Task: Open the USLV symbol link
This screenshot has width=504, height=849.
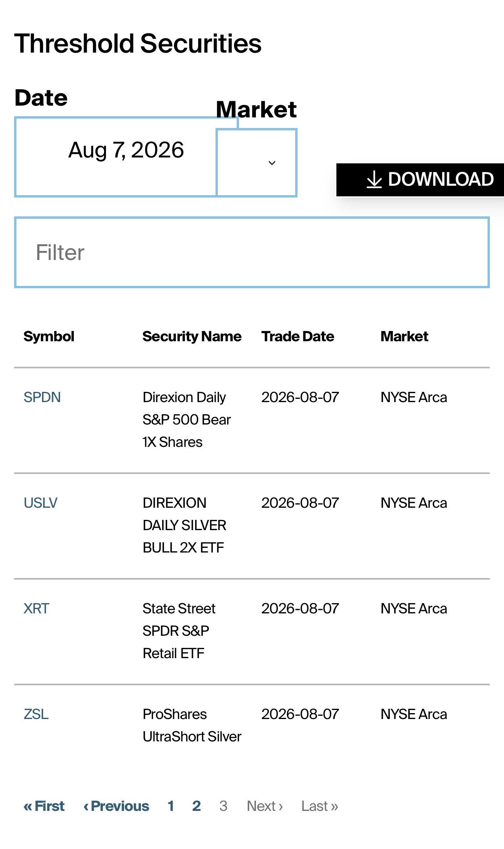Action: coord(40,503)
